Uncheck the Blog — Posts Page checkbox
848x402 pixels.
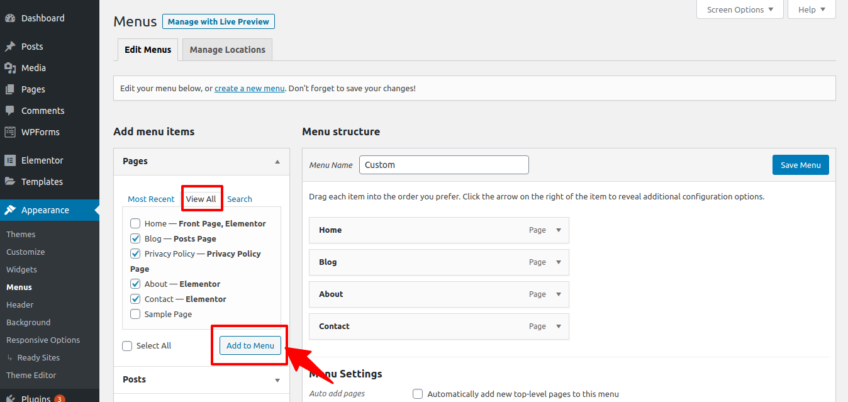(x=135, y=239)
